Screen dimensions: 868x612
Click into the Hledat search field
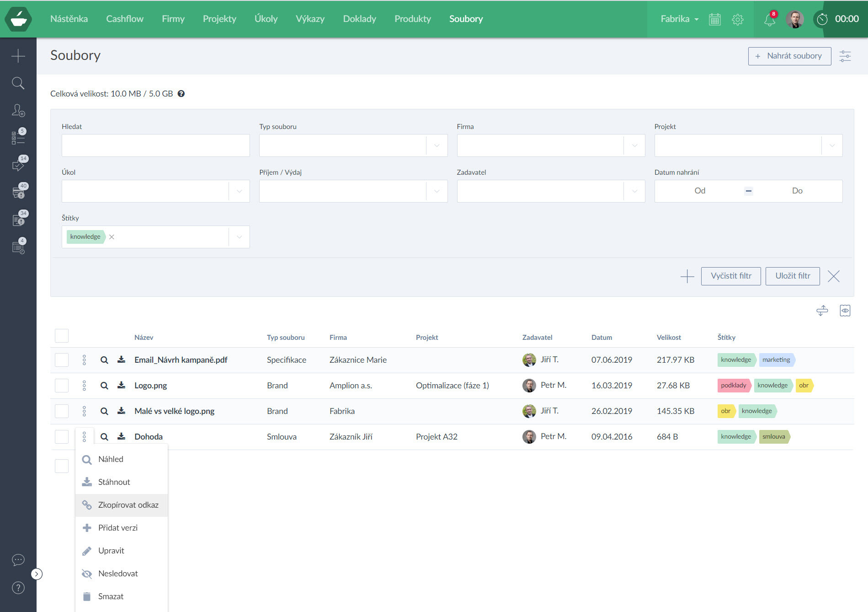(x=155, y=145)
